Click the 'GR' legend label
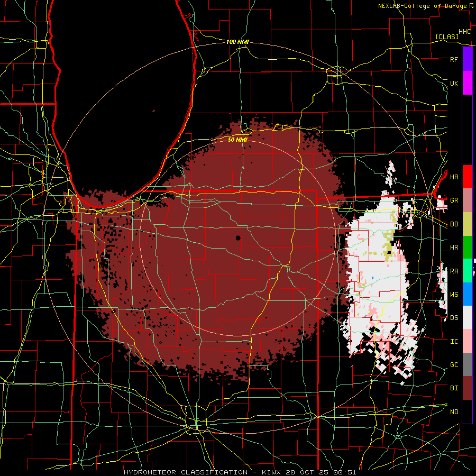The width and height of the screenshot is (476, 476). click(454, 200)
